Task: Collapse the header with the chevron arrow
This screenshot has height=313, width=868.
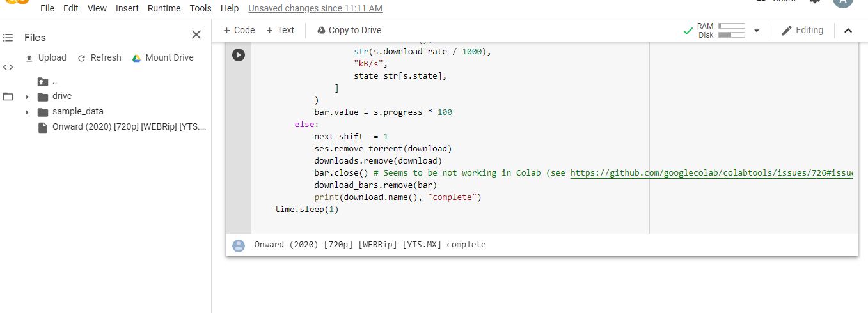Action: click(848, 31)
